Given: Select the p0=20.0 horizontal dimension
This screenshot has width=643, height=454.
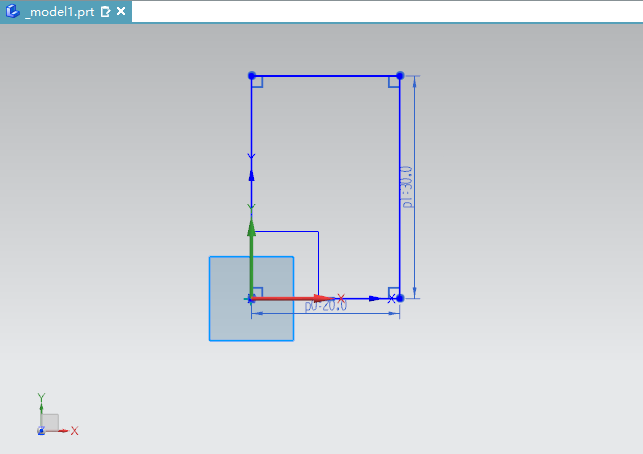Looking at the screenshot, I should pos(326,306).
